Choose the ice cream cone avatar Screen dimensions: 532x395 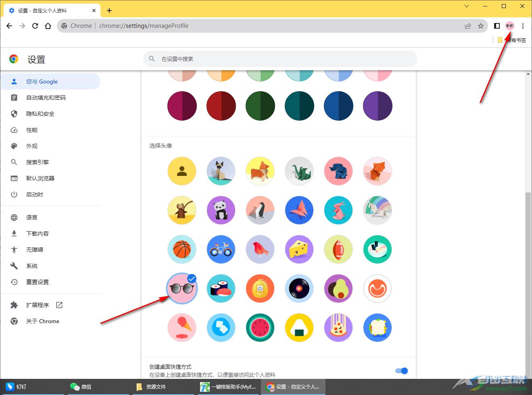click(182, 328)
